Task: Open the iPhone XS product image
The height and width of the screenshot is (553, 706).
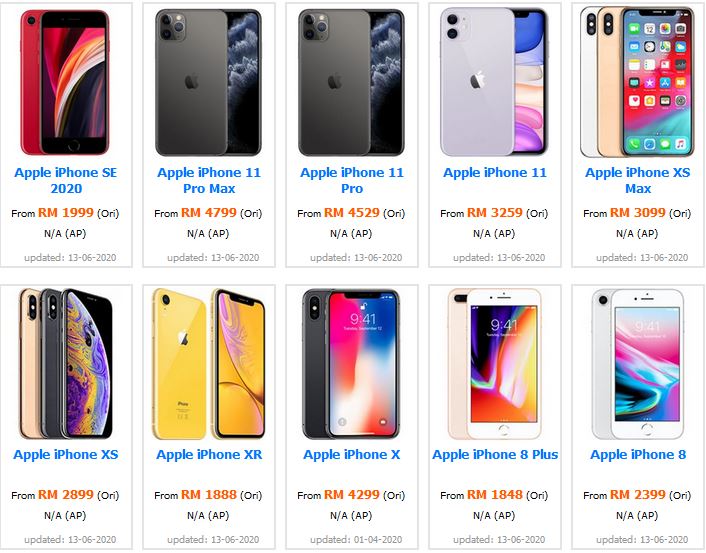Action: coord(65,363)
